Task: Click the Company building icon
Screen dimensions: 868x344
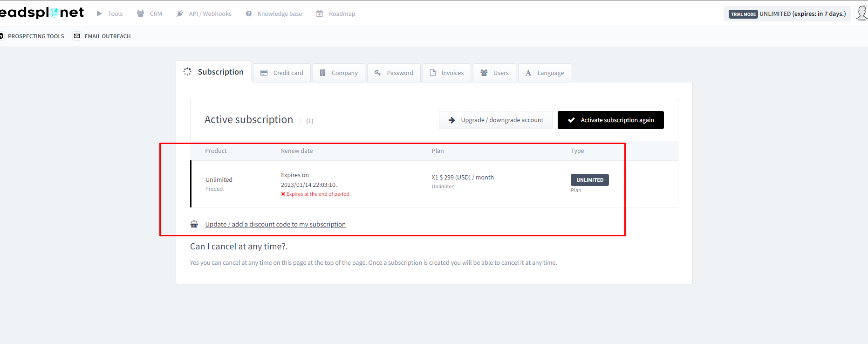Action: pos(322,73)
